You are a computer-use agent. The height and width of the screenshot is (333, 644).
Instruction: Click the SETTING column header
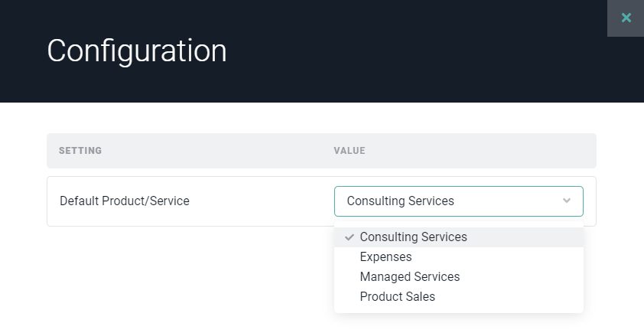(x=80, y=151)
